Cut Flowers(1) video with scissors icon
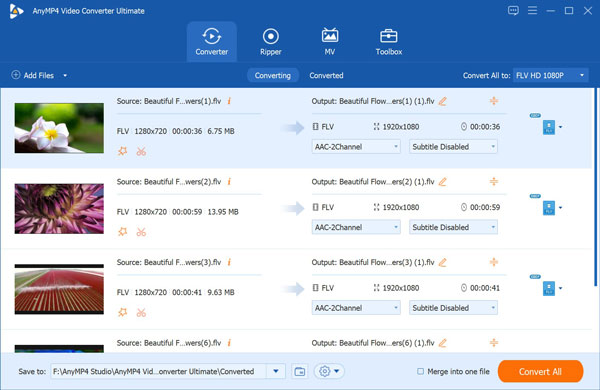 (141, 152)
